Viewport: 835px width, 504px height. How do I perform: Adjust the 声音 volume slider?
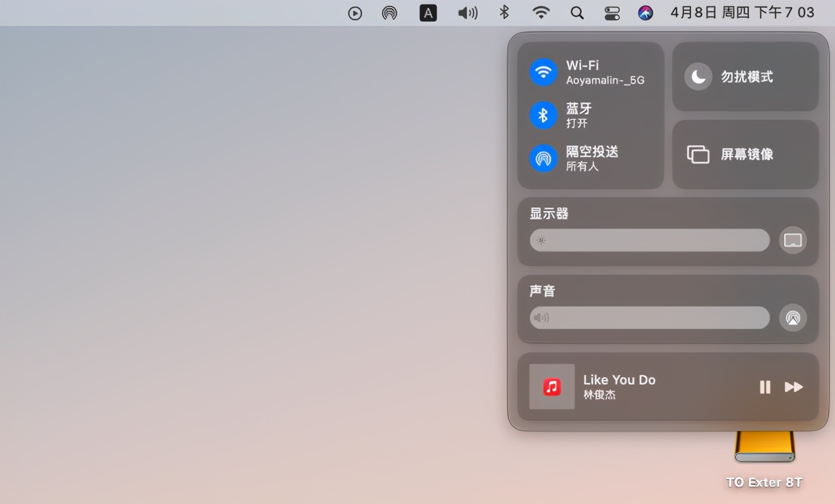pos(649,318)
